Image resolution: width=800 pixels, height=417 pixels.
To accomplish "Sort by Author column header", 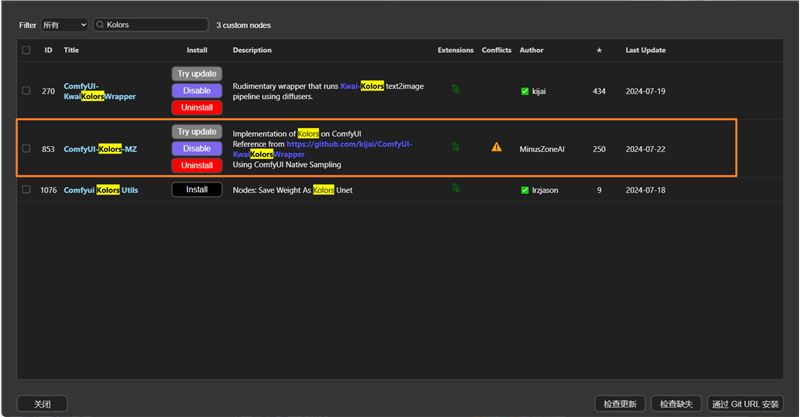I will pos(531,50).
